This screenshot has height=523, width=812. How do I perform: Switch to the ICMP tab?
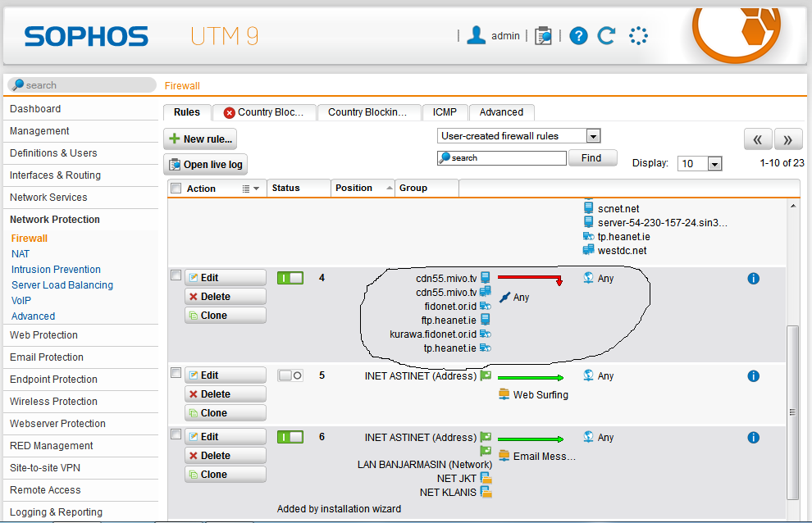[x=445, y=112]
